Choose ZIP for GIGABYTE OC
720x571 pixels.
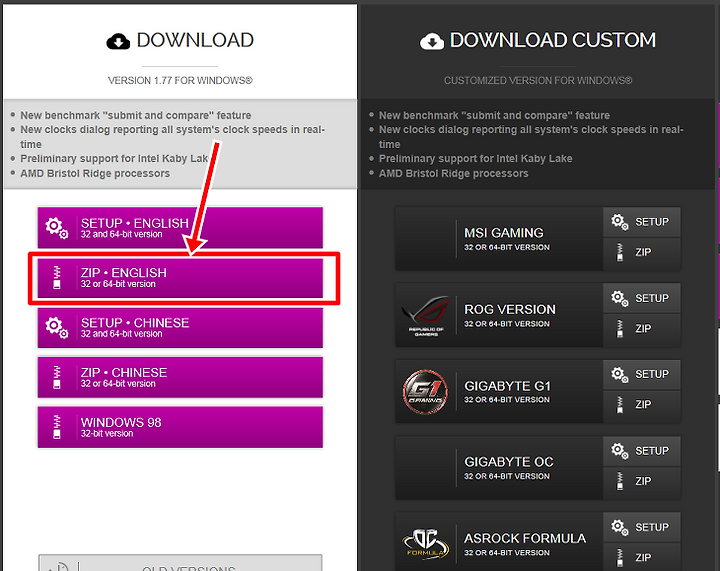642,481
